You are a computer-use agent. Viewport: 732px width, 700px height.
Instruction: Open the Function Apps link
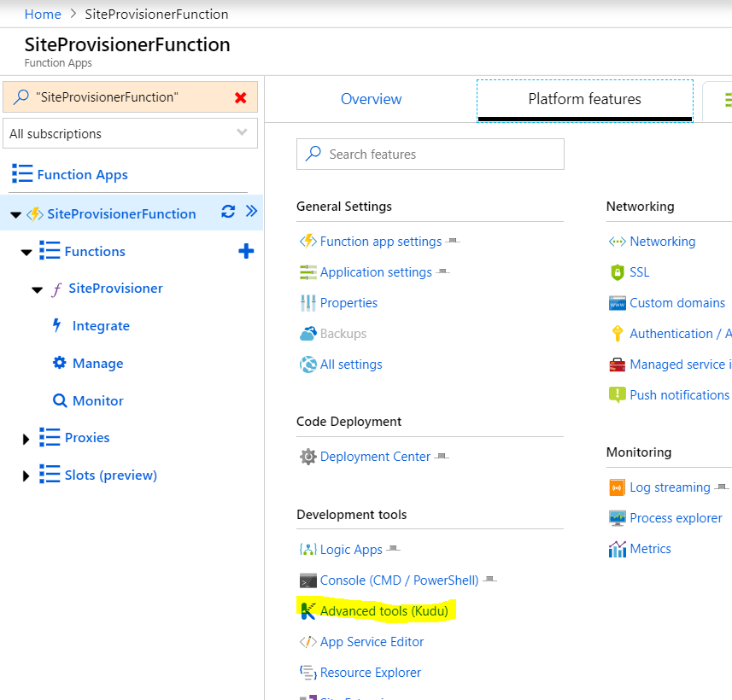(x=82, y=175)
